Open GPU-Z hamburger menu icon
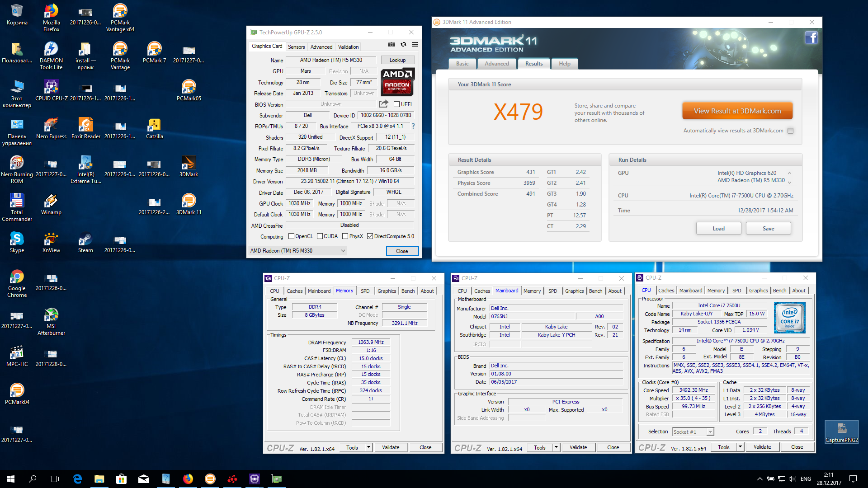868x488 pixels. (415, 45)
